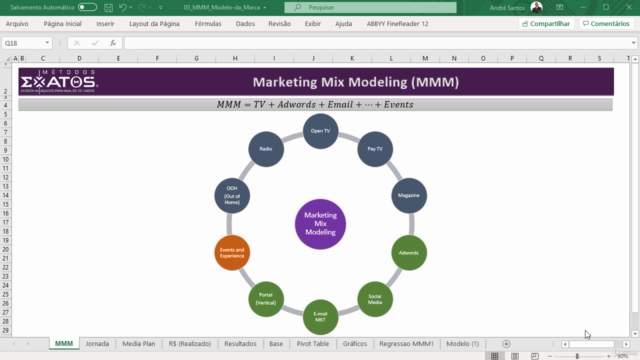640x360 pixels.
Task: Open Customize Quick Access Toolbar dropdown
Action: tap(160, 7)
